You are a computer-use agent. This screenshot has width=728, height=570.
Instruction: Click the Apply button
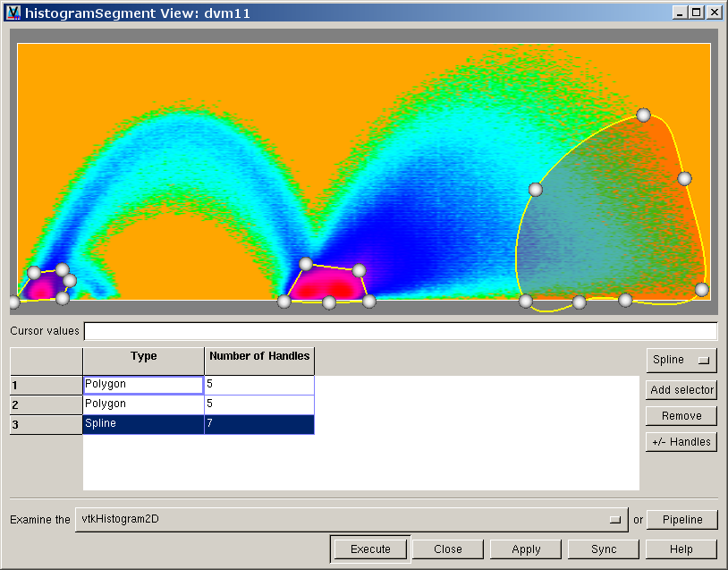point(526,549)
